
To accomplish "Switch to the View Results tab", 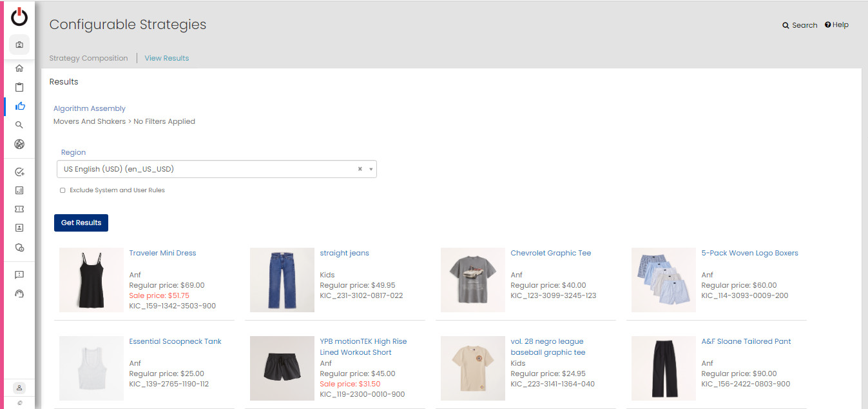I will pyautogui.click(x=167, y=58).
